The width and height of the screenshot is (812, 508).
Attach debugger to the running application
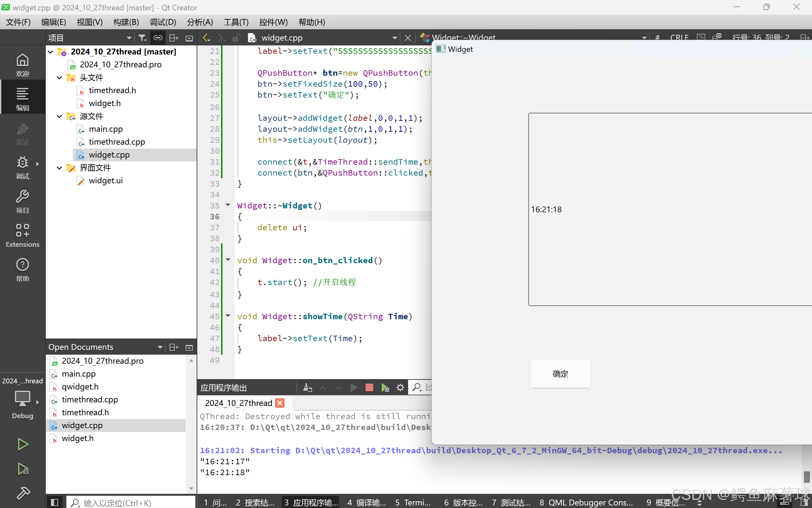[385, 388]
